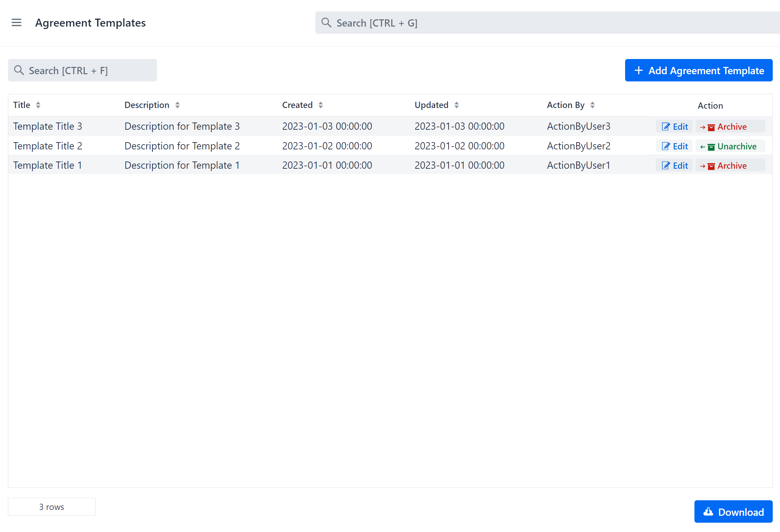The width and height of the screenshot is (780, 532).
Task: Download the templates table
Action: click(x=733, y=512)
